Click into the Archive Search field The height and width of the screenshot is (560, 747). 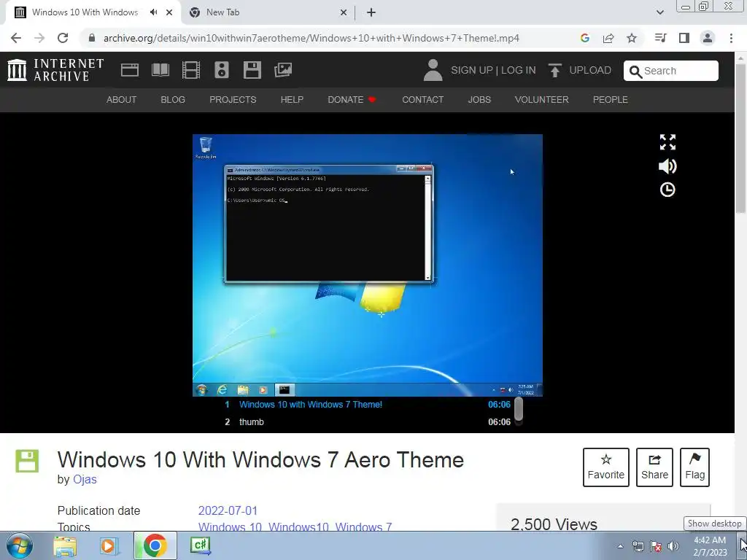click(x=671, y=71)
